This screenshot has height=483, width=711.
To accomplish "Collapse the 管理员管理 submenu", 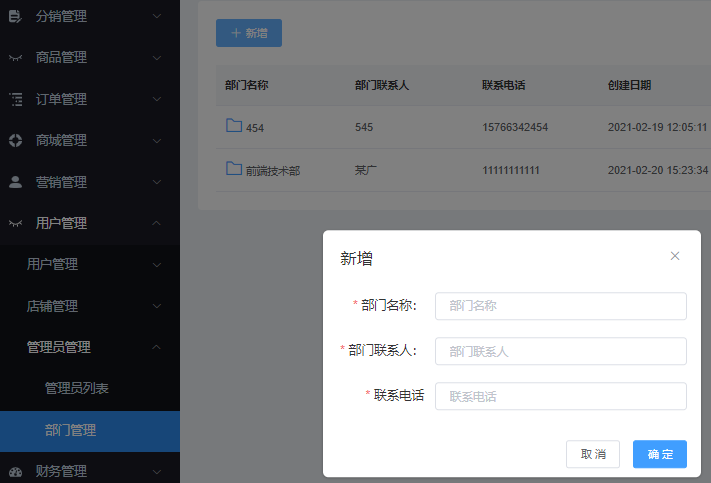I will [157, 347].
